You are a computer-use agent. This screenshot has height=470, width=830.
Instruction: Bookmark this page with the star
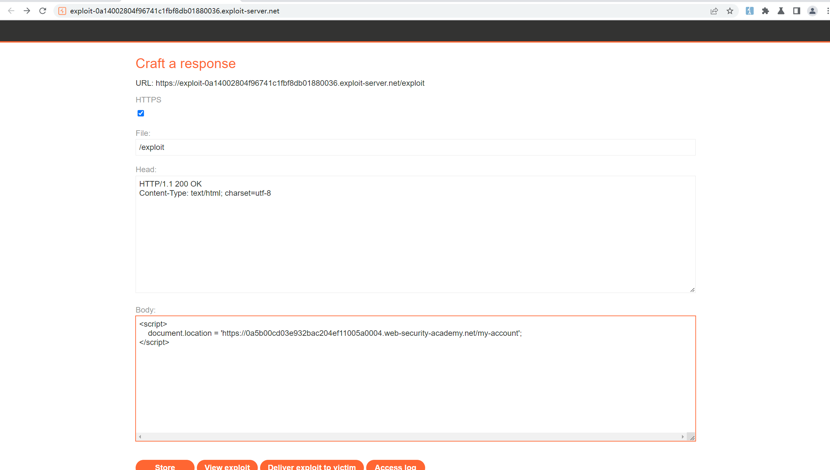(x=730, y=11)
